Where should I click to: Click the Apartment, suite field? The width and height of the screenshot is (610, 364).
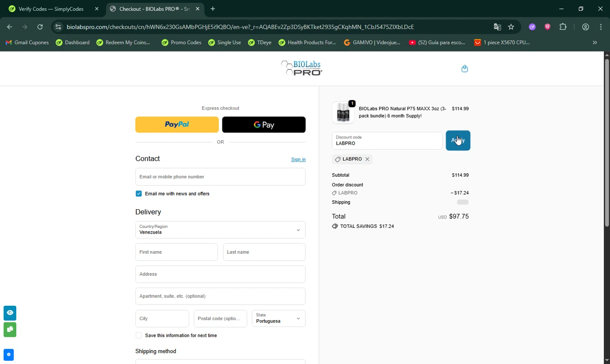(x=220, y=296)
